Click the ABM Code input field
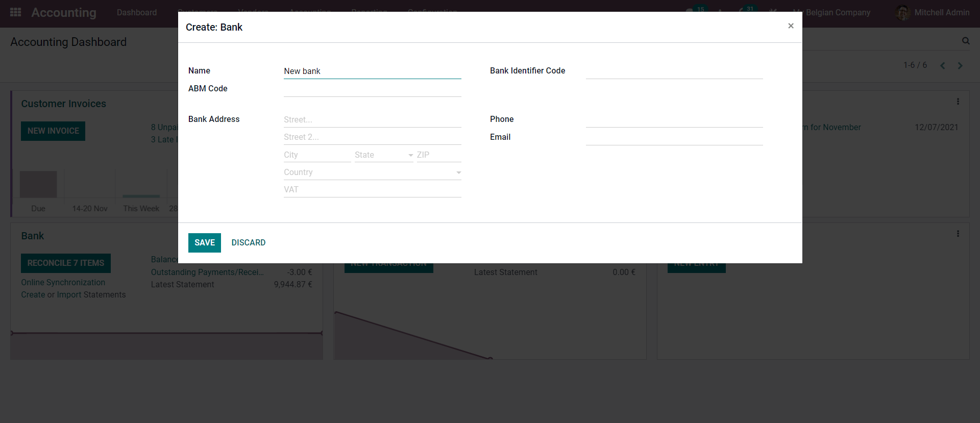The height and width of the screenshot is (423, 980). click(x=372, y=89)
